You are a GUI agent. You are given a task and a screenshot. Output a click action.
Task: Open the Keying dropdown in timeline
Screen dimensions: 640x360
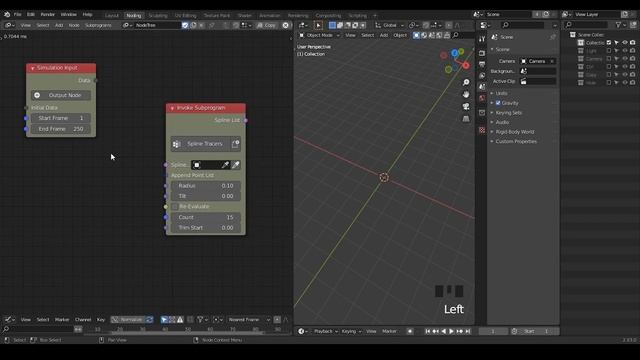[351, 331]
